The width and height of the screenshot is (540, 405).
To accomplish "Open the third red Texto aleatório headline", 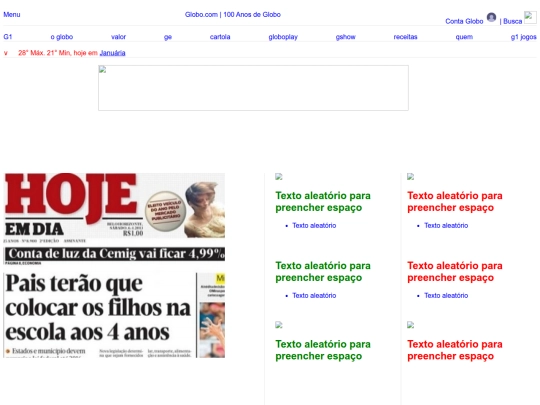I will 455,350.
